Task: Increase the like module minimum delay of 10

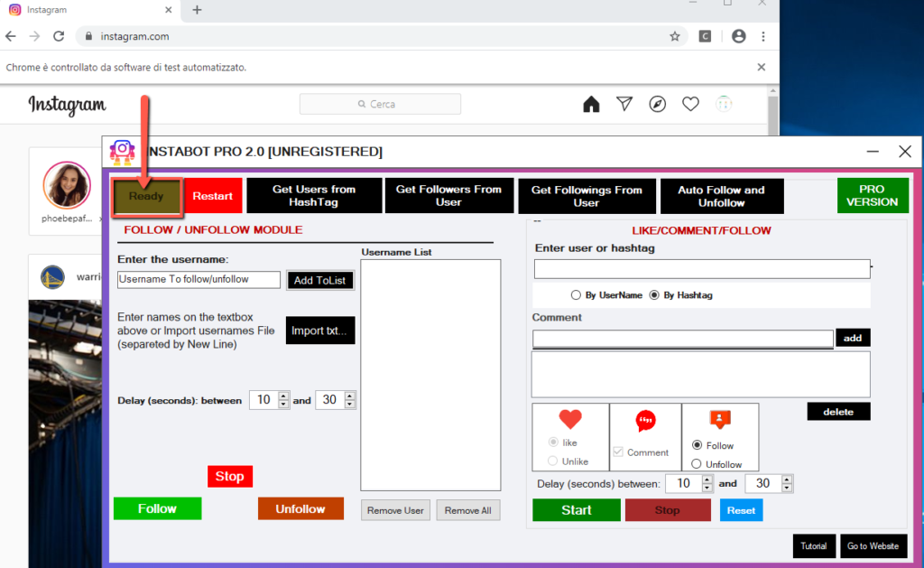Action: pos(707,479)
